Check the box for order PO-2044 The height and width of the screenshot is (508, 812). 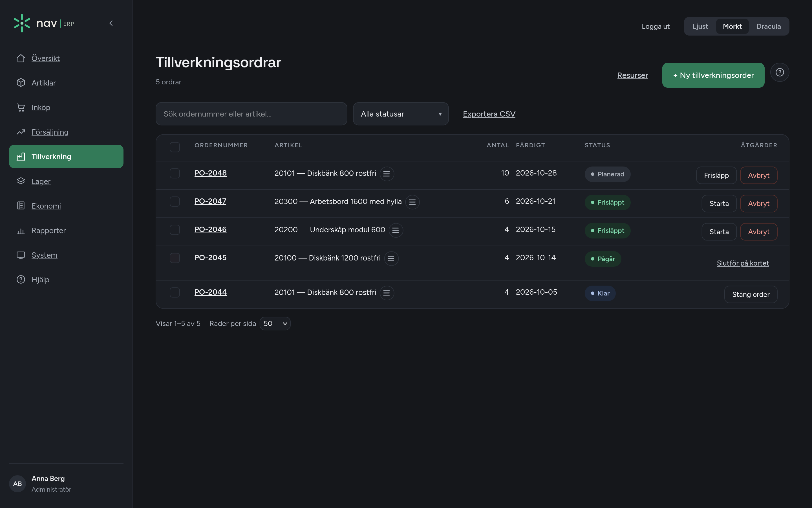pyautogui.click(x=175, y=292)
